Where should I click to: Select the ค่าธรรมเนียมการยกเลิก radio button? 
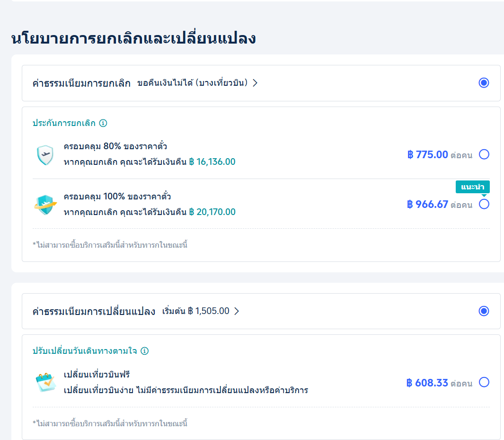click(484, 83)
